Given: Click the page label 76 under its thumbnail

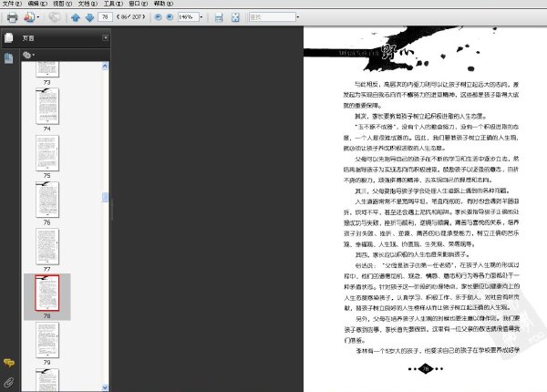Looking at the screenshot, I should [x=47, y=222].
